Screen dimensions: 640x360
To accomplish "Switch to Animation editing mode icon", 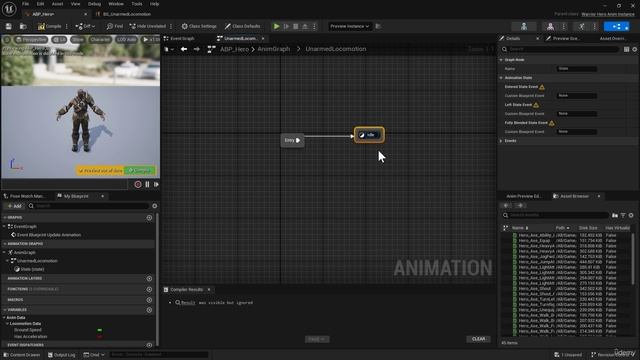I will click(582, 27).
